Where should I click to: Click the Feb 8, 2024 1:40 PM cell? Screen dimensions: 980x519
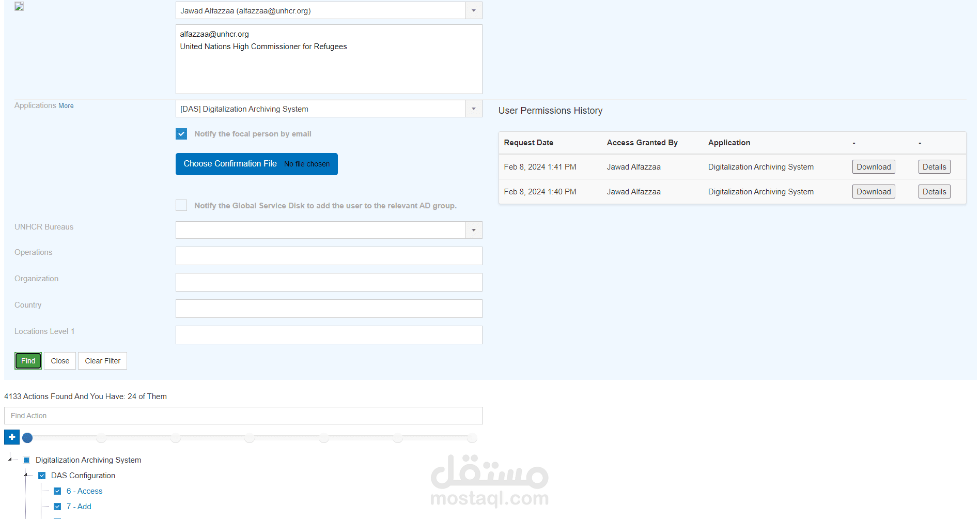pyautogui.click(x=540, y=192)
